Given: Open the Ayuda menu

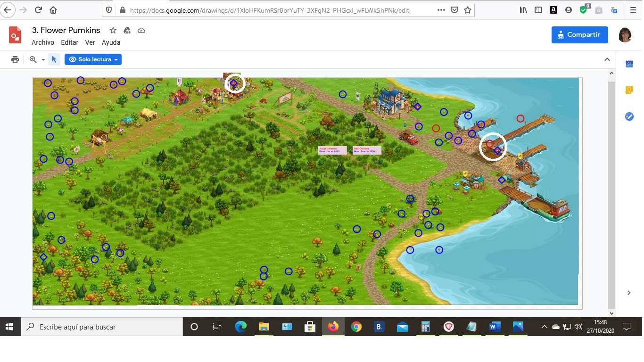Looking at the screenshot, I should [111, 42].
